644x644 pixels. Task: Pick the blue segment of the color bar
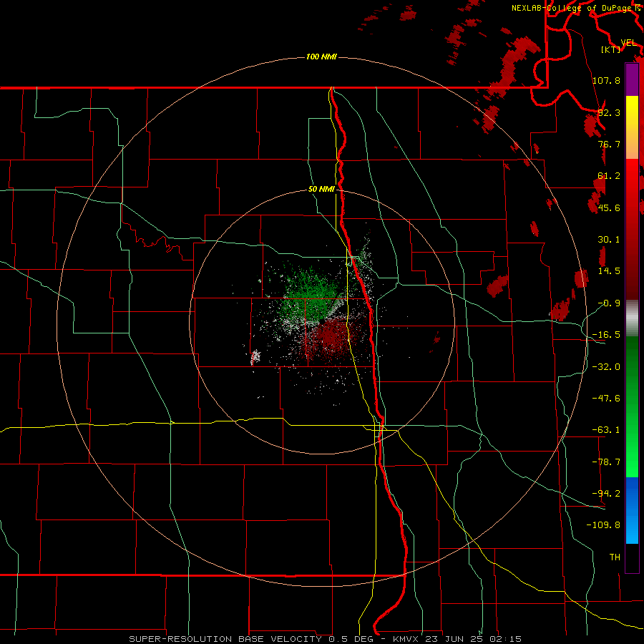(x=632, y=510)
